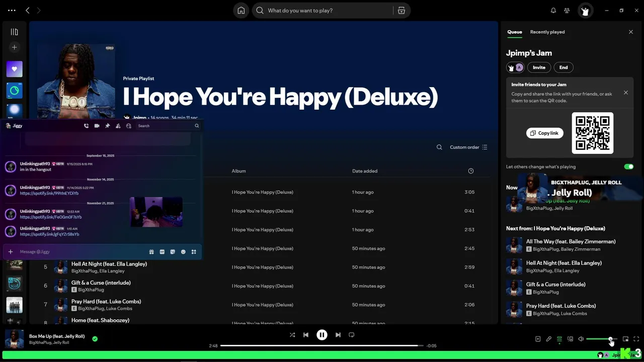Open the notifications bell
Screen dimensions: 644x362
[553, 10]
